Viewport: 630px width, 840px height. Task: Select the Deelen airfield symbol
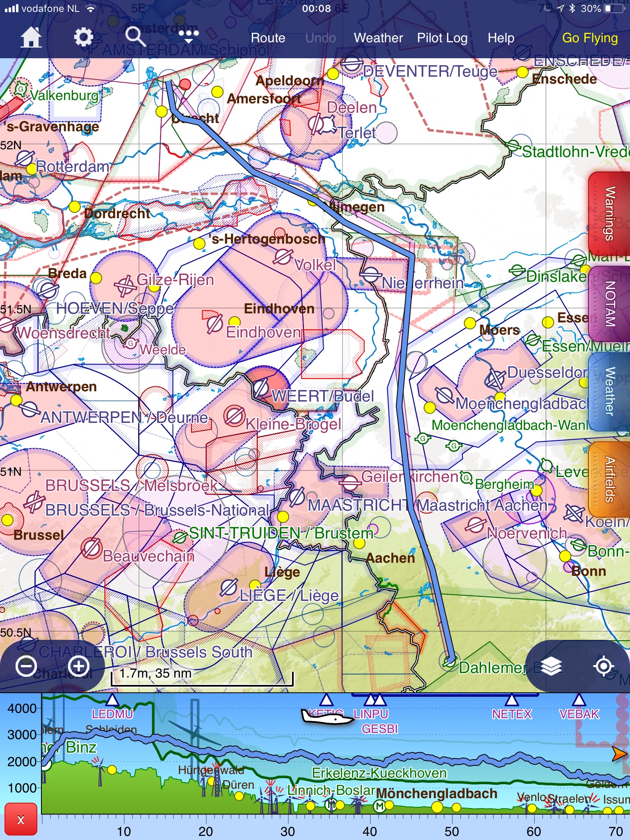[316, 124]
